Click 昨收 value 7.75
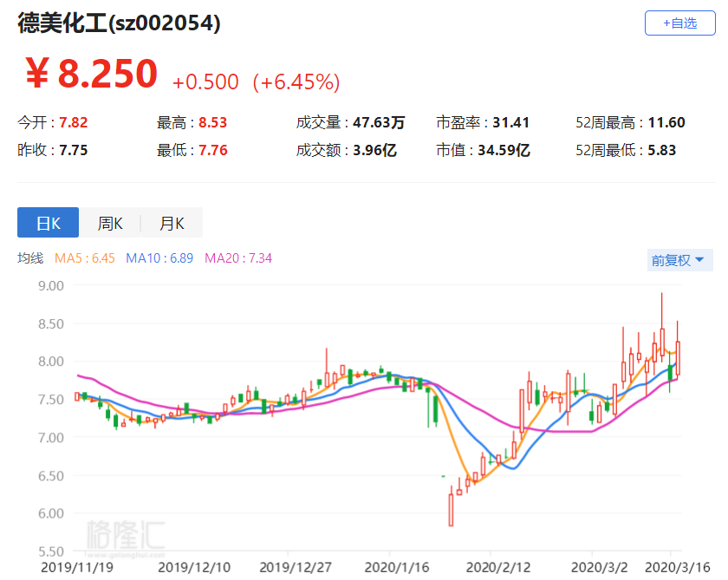This screenshot has width=728, height=580. 74,150
